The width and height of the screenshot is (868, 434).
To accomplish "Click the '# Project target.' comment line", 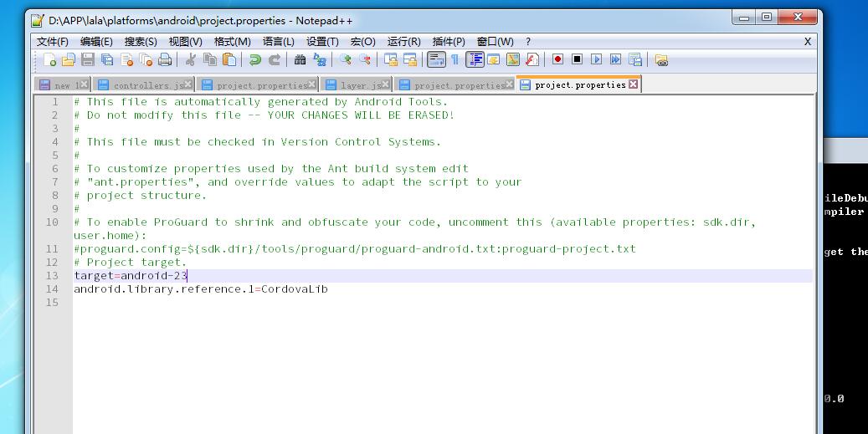I will point(131,262).
